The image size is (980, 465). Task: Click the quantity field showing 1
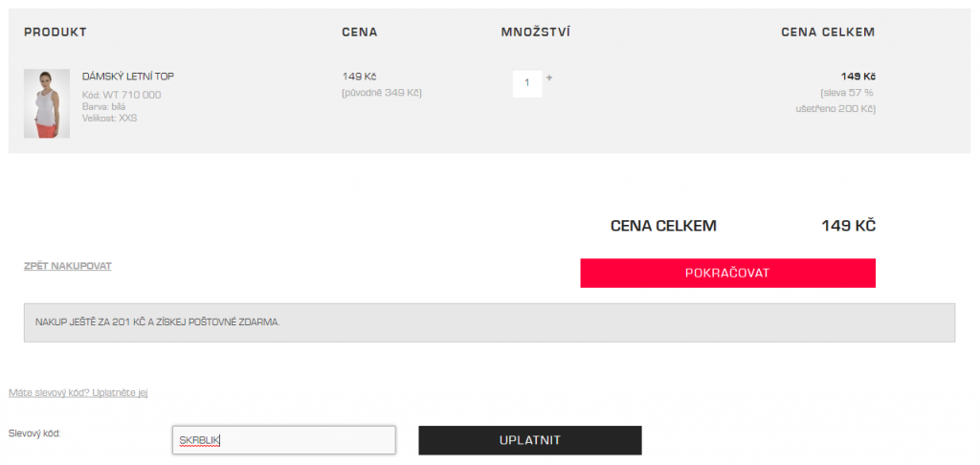pyautogui.click(x=527, y=84)
